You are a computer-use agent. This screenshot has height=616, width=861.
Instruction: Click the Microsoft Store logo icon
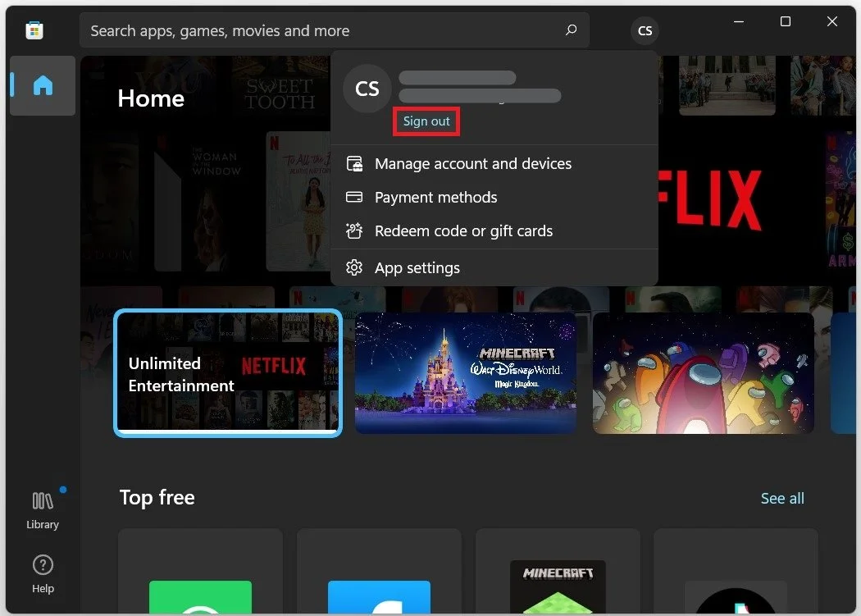point(34,30)
